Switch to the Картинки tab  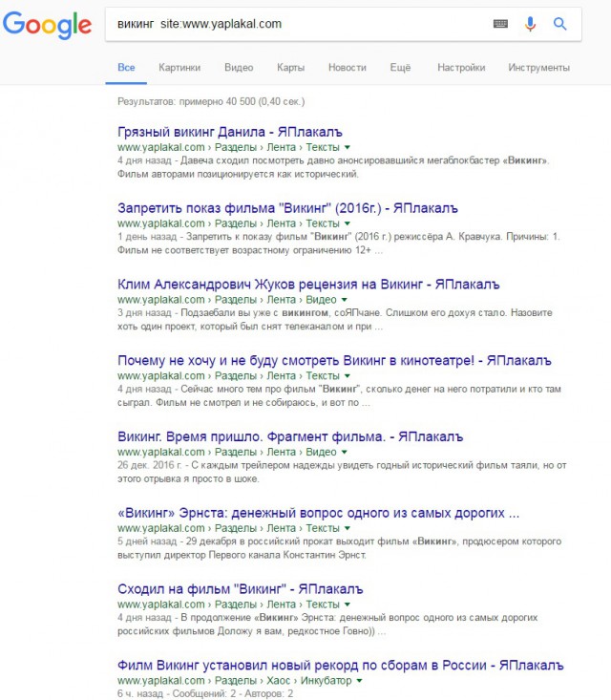tap(179, 68)
